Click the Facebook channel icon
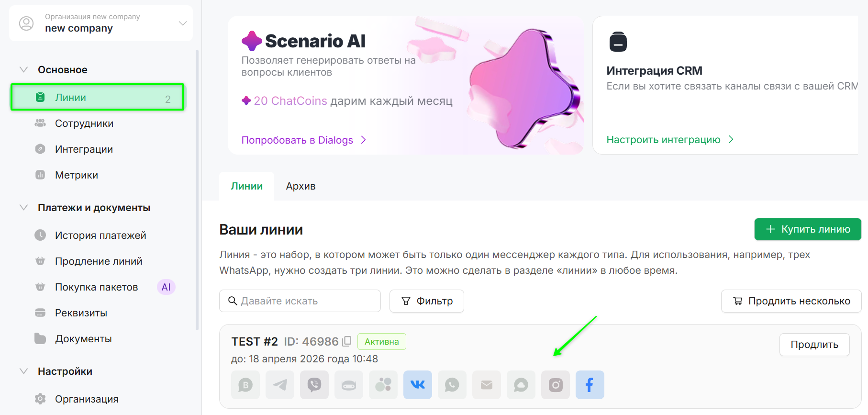 (590, 385)
